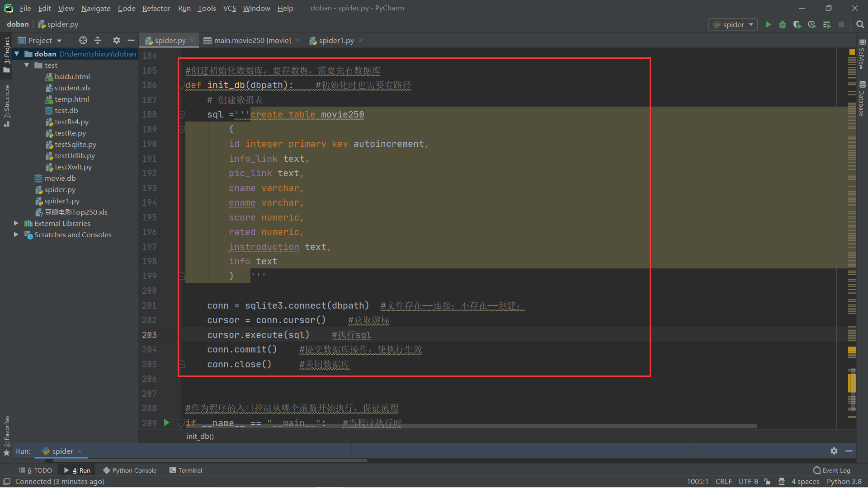
Task: Collapse all in the Project panel
Action: click(98, 40)
